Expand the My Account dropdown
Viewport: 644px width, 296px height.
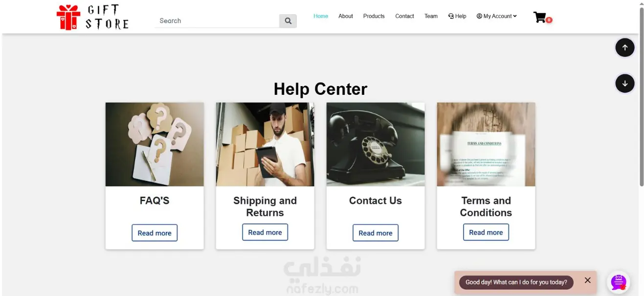(496, 16)
